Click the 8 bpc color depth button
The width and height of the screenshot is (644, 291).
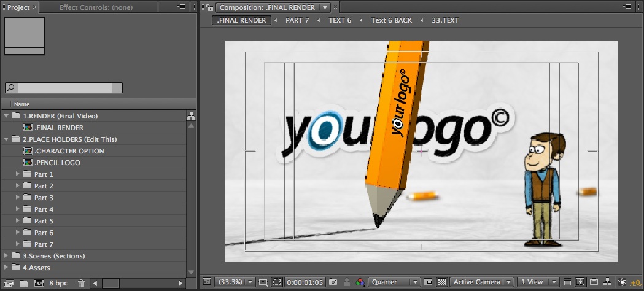click(x=58, y=283)
